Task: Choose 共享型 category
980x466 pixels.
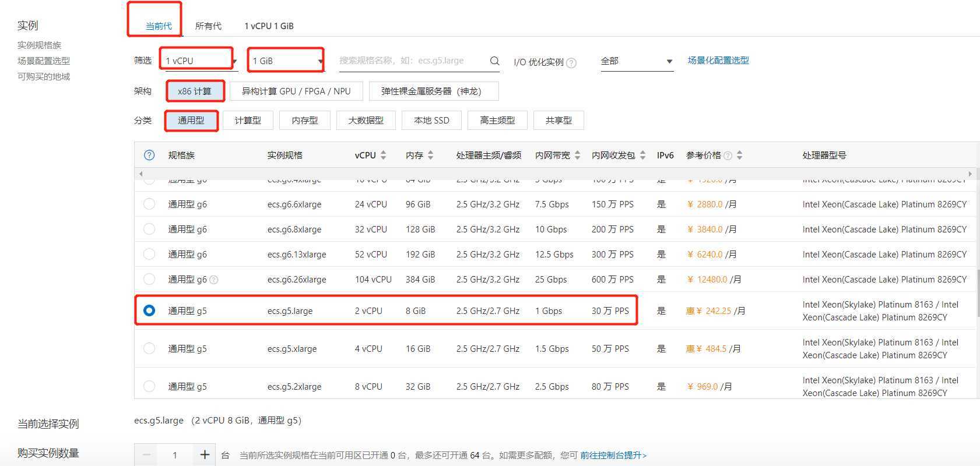Action: click(x=559, y=121)
